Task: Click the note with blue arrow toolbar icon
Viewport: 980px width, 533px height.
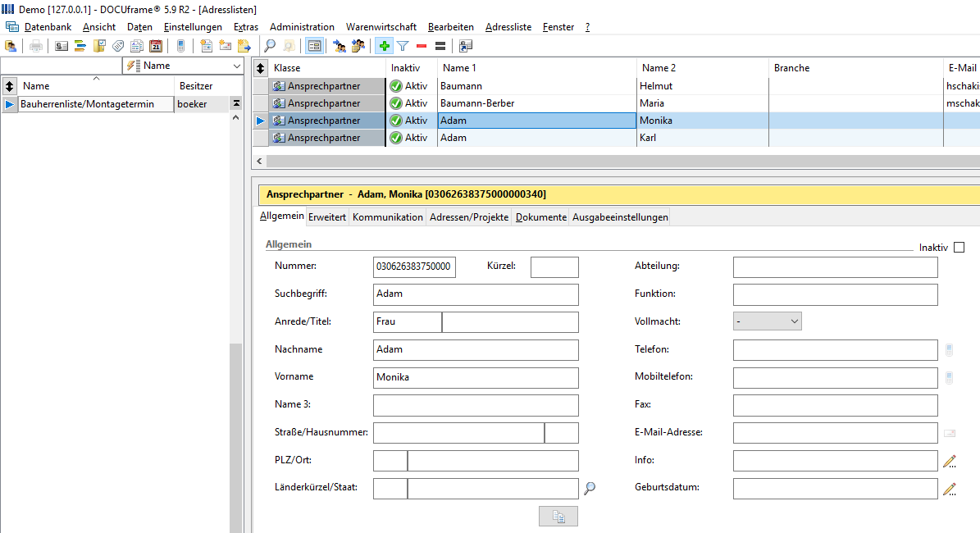Action: [x=244, y=46]
